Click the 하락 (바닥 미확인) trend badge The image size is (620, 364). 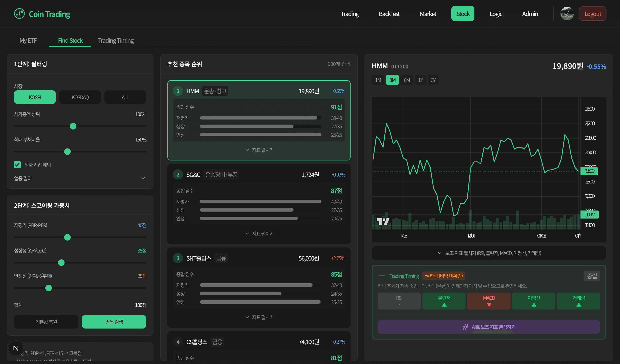pyautogui.click(x=443, y=276)
